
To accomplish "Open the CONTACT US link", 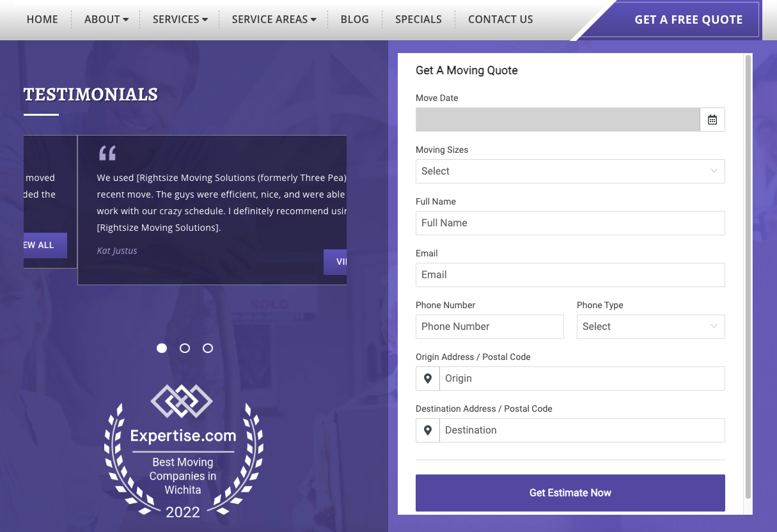I will tap(501, 19).
